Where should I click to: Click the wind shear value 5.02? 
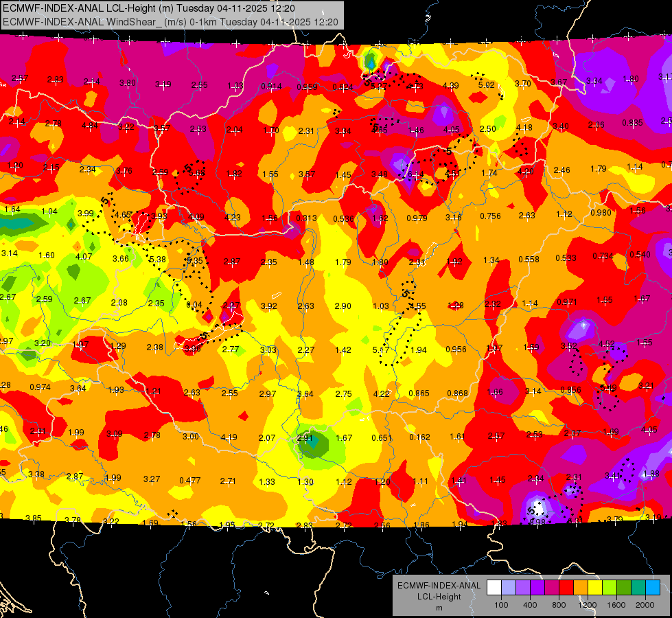click(487, 85)
